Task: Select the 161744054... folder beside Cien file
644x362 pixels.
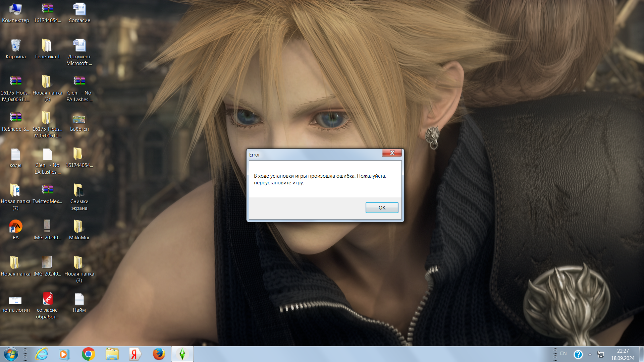Action: (79, 158)
